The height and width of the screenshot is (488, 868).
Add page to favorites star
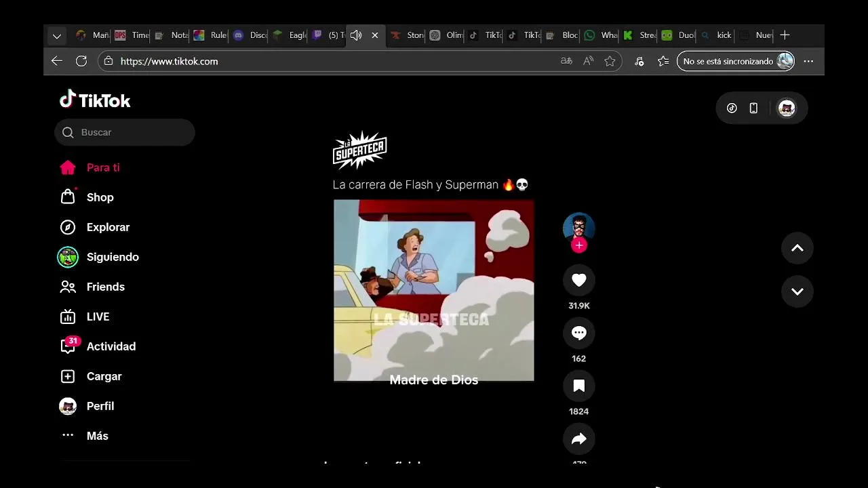click(610, 61)
